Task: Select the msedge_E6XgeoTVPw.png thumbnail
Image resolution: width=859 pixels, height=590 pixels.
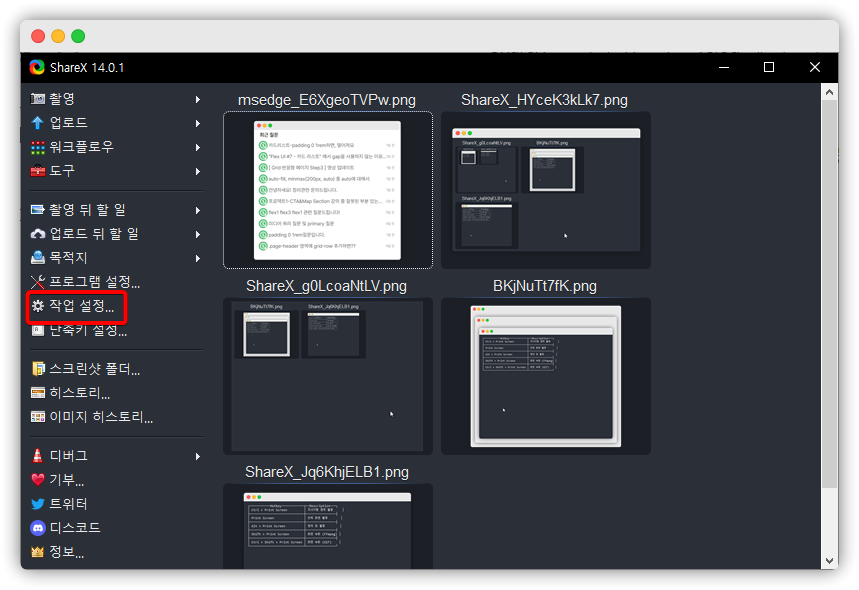Action: click(x=328, y=190)
